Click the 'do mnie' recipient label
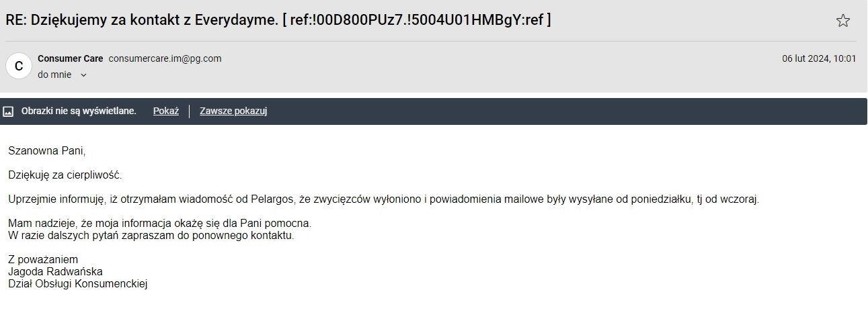 click(x=54, y=75)
